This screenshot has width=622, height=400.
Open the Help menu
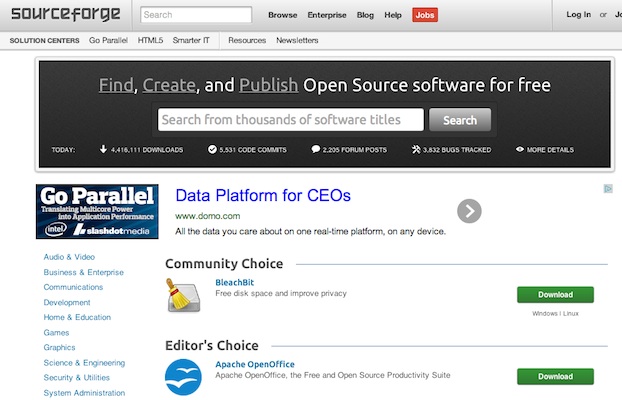[x=393, y=15]
